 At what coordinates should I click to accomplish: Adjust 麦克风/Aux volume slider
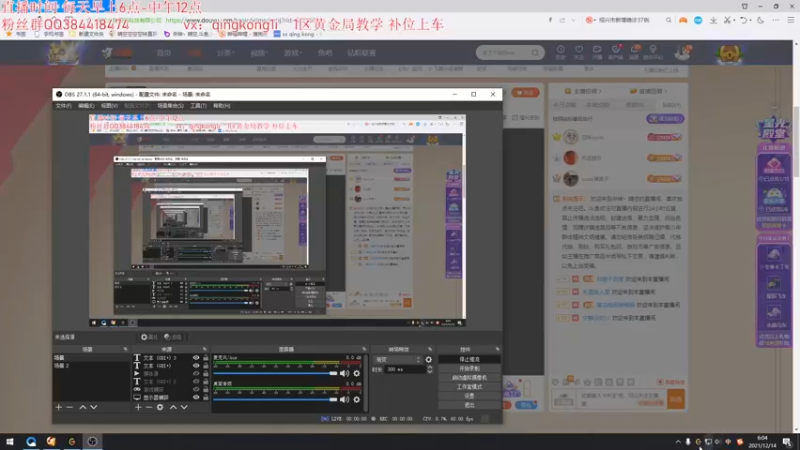point(276,373)
